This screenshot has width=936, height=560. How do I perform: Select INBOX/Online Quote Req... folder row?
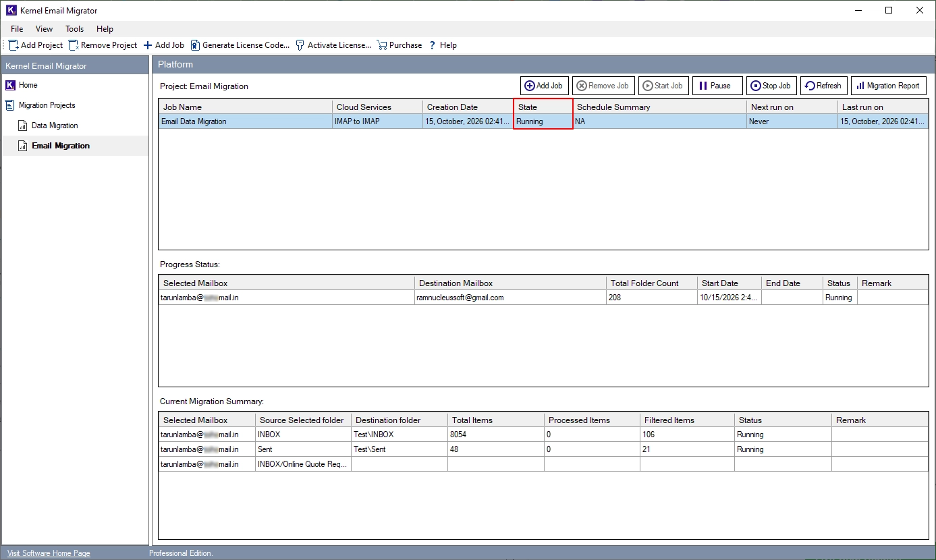(543, 464)
